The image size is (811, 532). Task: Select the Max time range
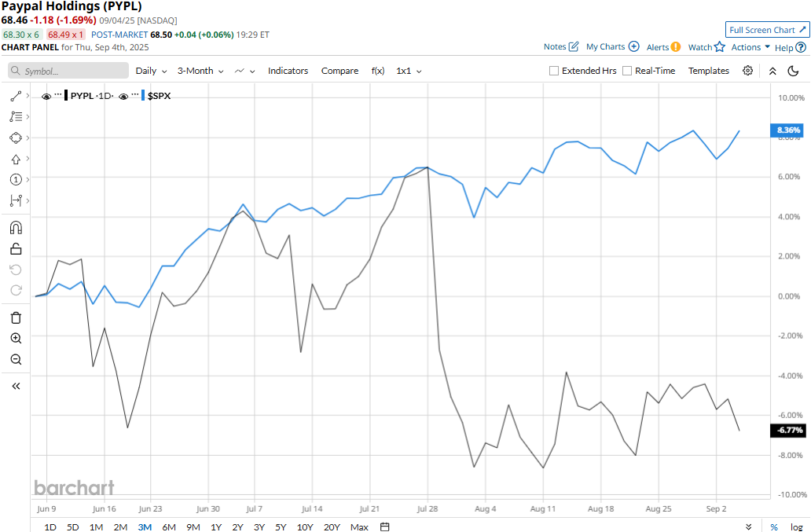point(359,526)
